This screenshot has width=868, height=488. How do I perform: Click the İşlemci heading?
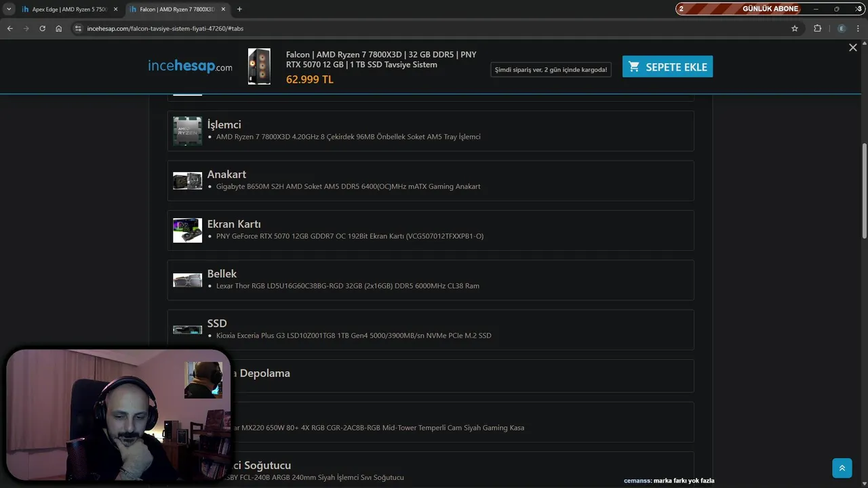pos(224,125)
